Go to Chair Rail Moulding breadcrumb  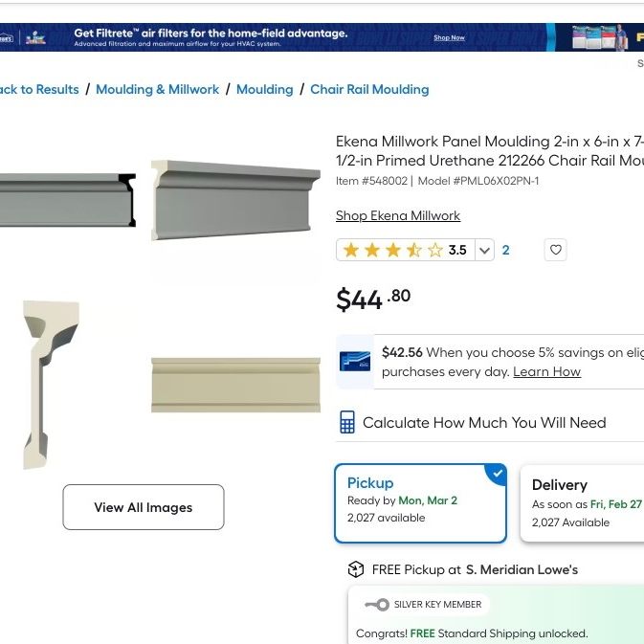point(369,90)
